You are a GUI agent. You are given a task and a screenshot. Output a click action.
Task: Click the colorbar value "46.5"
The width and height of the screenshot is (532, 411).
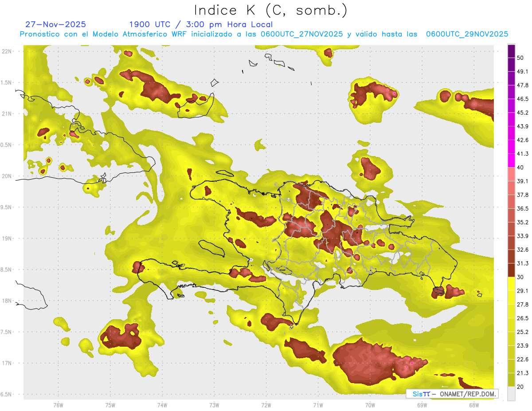pos(523,99)
